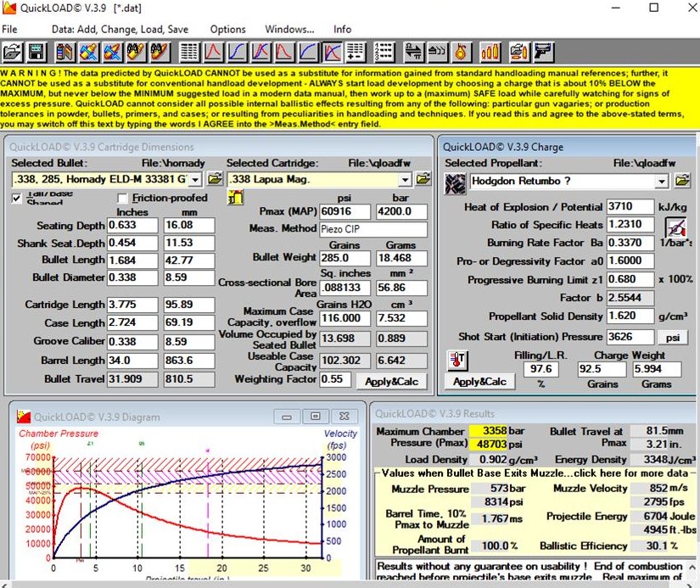Click the icon beside Ratio of Specific Heats
This screenshot has width=700, height=588.
point(676,227)
